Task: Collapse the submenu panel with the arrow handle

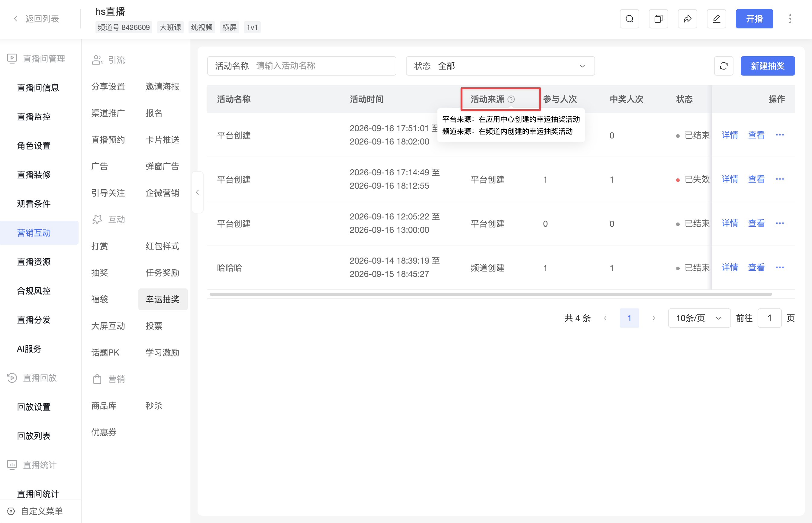Action: (198, 192)
